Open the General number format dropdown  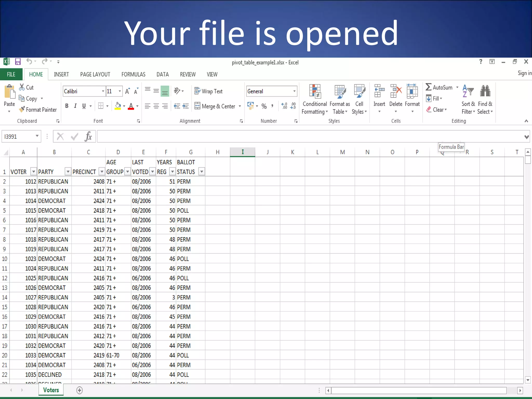(294, 91)
